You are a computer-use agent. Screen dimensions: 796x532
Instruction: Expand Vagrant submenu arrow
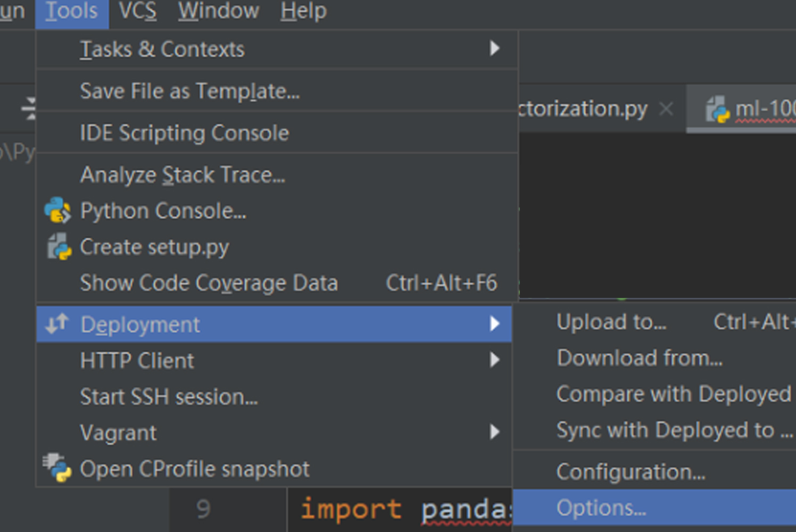(495, 431)
